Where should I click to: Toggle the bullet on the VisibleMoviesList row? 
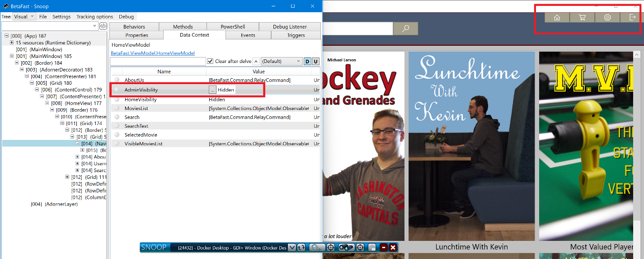(x=117, y=144)
